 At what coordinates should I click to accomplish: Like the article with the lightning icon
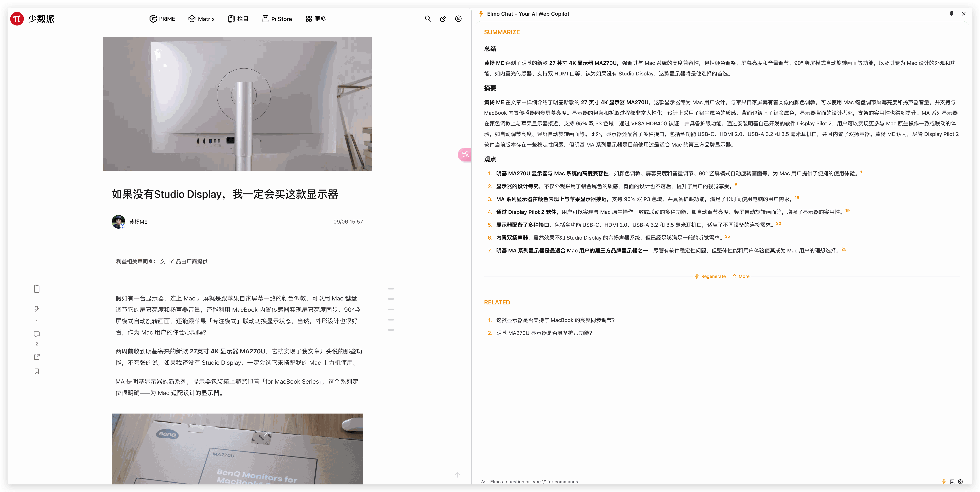(x=37, y=309)
